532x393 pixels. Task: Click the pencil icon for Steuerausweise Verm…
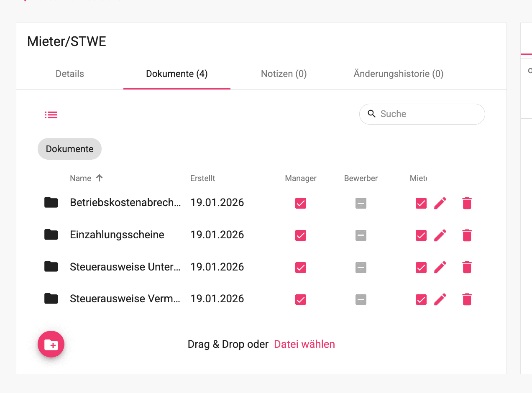(440, 299)
